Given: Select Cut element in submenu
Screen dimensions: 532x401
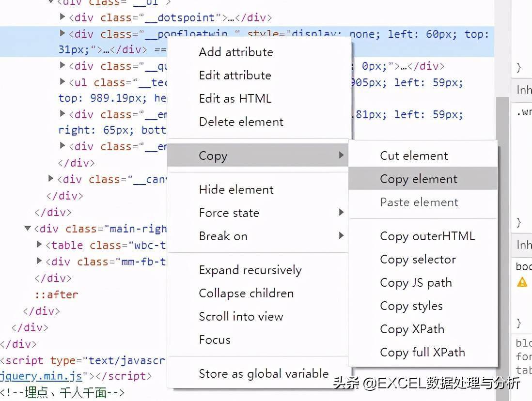Looking at the screenshot, I should (423, 156).
